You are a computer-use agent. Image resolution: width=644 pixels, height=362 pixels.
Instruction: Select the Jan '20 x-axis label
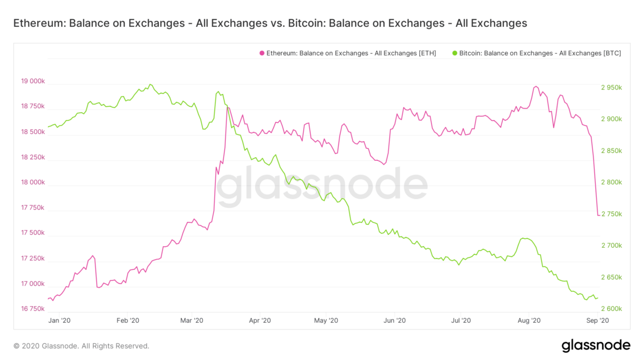pyautogui.click(x=59, y=320)
